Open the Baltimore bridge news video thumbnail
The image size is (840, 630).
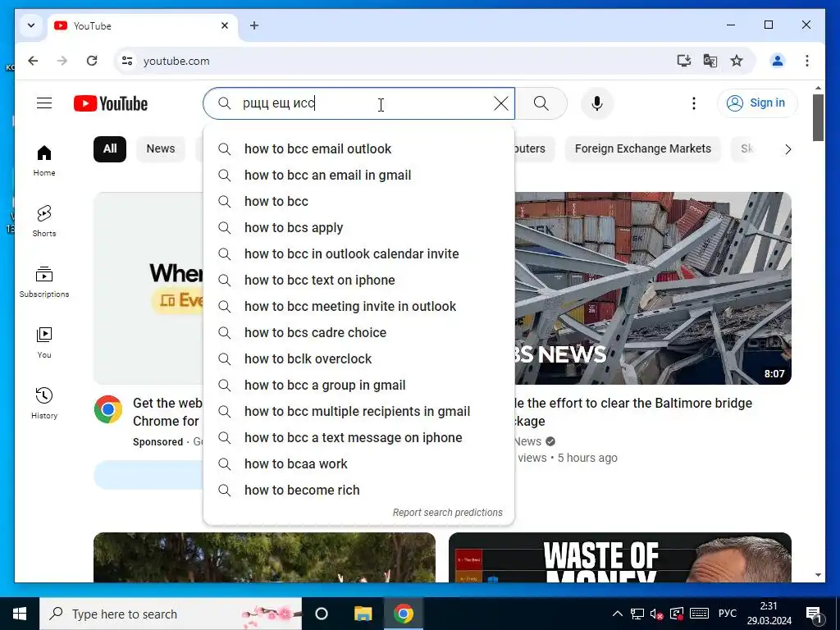pyautogui.click(x=653, y=288)
